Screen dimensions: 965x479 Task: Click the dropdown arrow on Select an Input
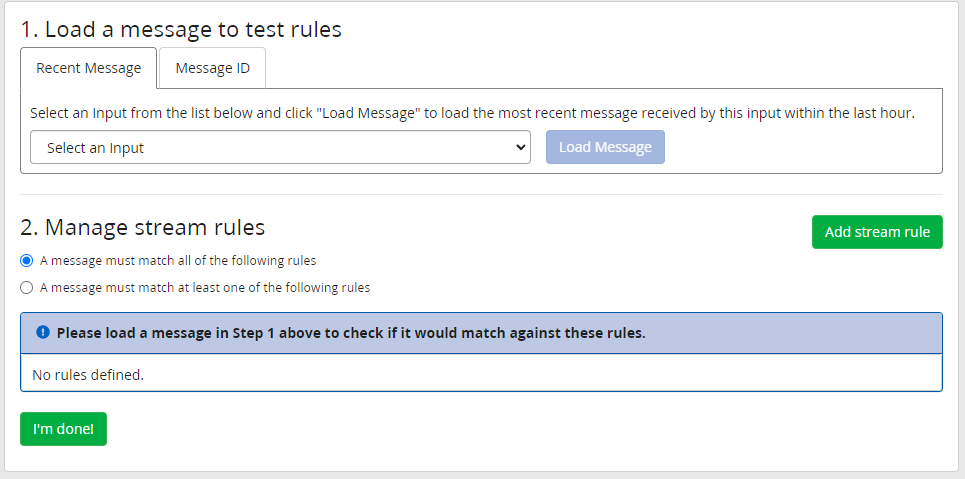click(520, 147)
